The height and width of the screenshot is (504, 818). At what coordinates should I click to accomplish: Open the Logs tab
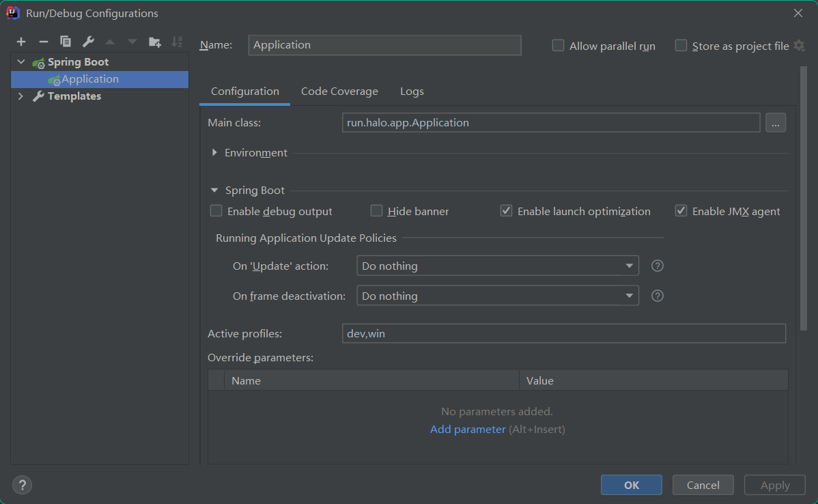pyautogui.click(x=412, y=91)
